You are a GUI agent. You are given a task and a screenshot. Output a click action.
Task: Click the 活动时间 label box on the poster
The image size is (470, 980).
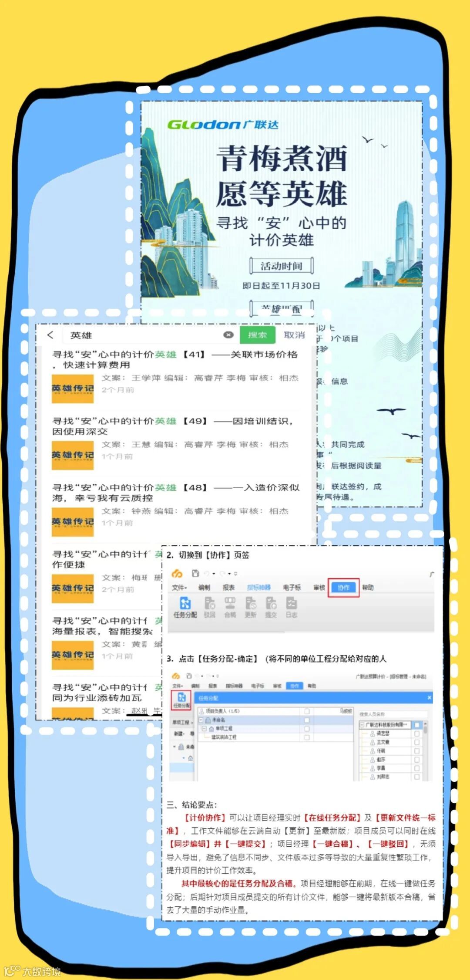point(282,266)
